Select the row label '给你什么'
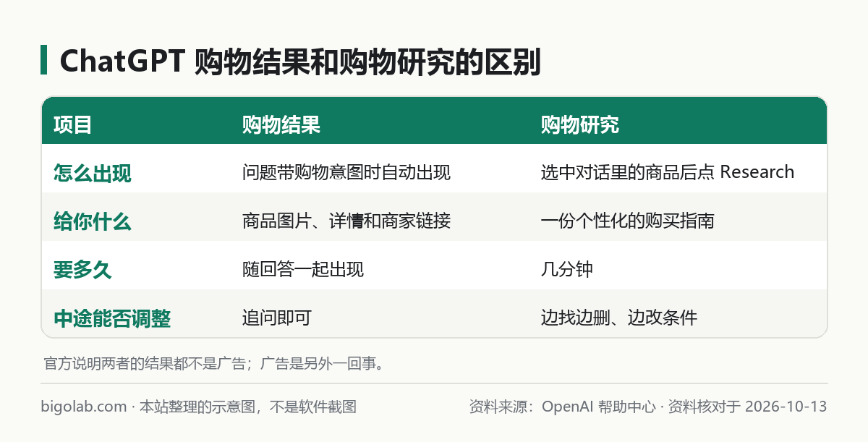 point(93,221)
